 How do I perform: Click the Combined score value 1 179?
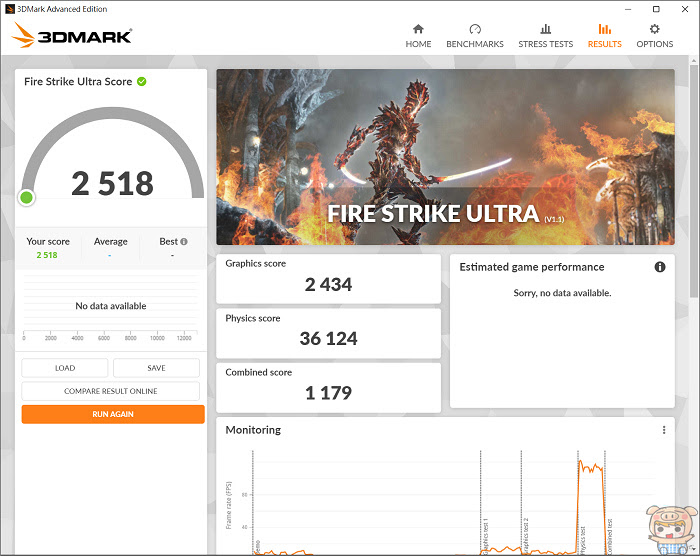tap(328, 393)
